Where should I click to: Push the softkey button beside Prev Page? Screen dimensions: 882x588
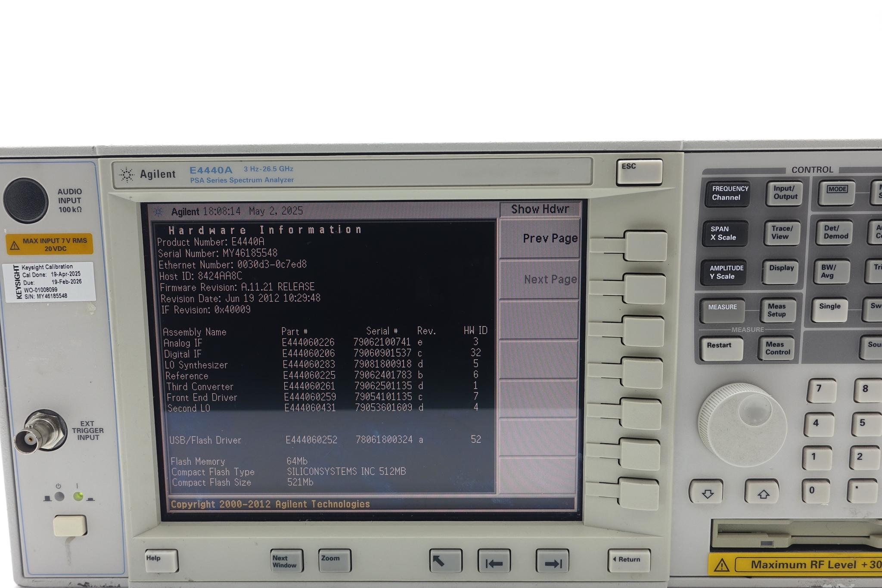(x=646, y=246)
